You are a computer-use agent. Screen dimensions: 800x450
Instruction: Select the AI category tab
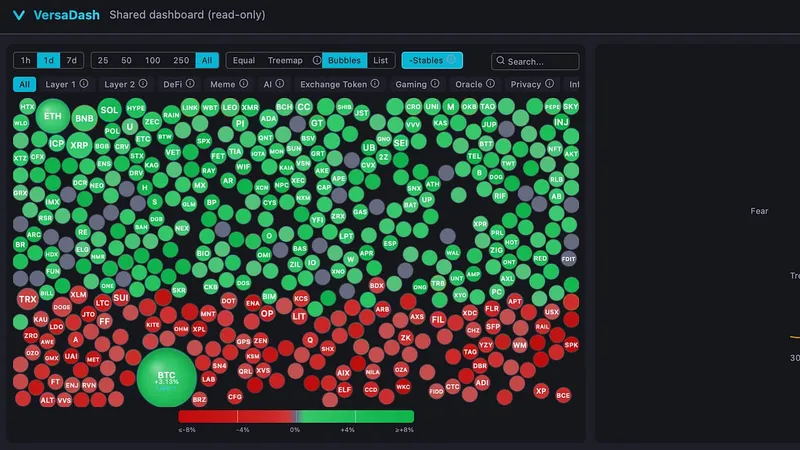(x=273, y=84)
